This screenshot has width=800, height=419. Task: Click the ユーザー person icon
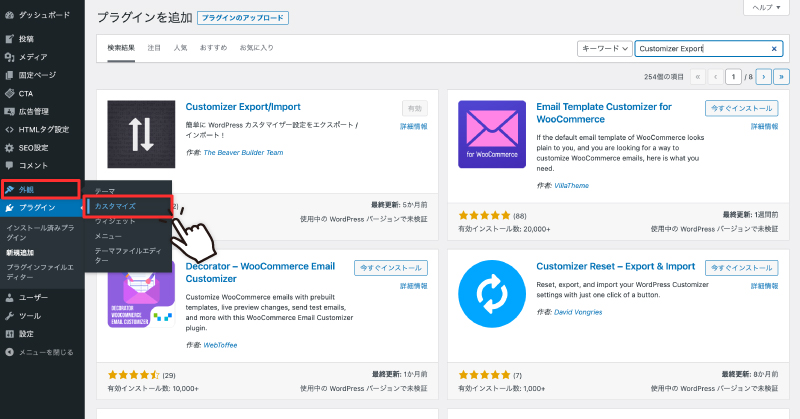coord(9,298)
